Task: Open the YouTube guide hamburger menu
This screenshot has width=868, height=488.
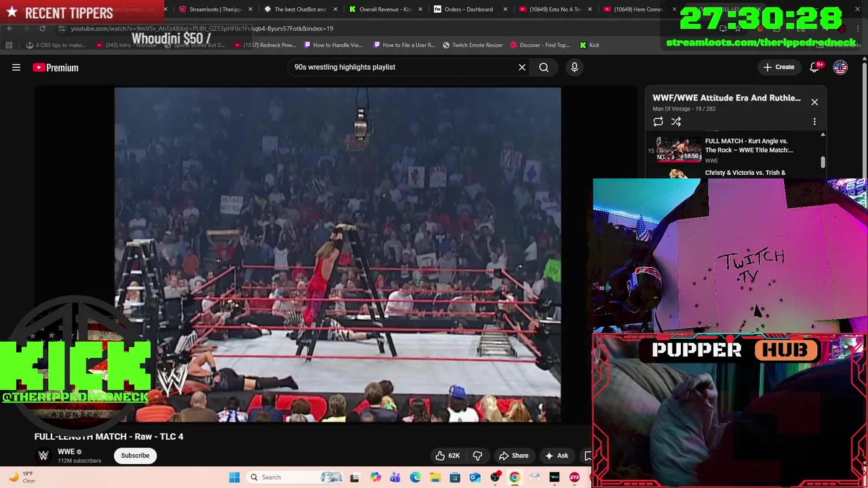Action: pyautogui.click(x=16, y=67)
